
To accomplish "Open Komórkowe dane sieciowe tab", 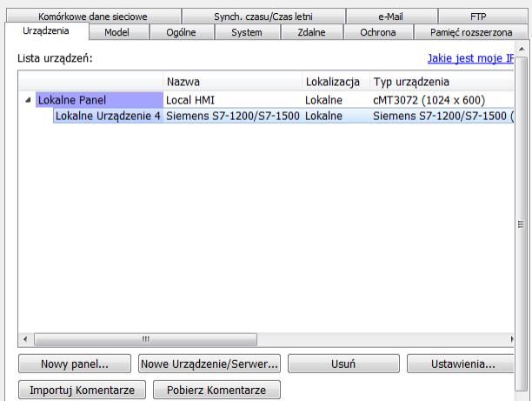I will [x=93, y=17].
